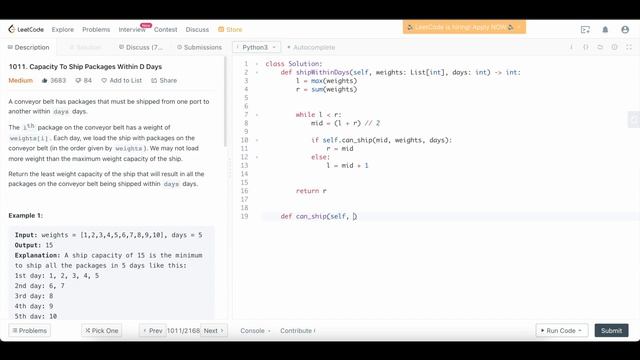Click 1011/2168 problem counter

(x=183, y=331)
